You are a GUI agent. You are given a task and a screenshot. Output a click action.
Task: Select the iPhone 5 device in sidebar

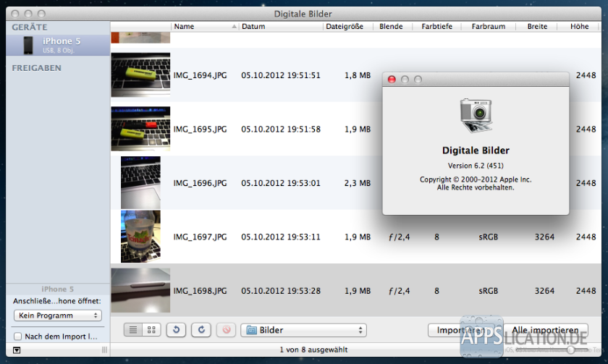[58, 45]
